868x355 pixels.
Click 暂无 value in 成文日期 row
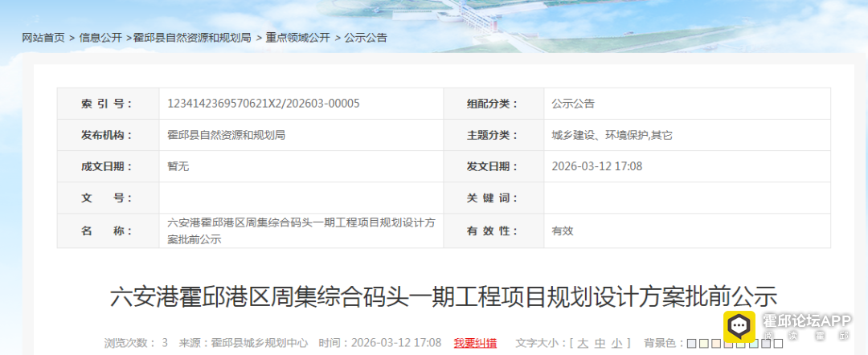[x=178, y=166]
